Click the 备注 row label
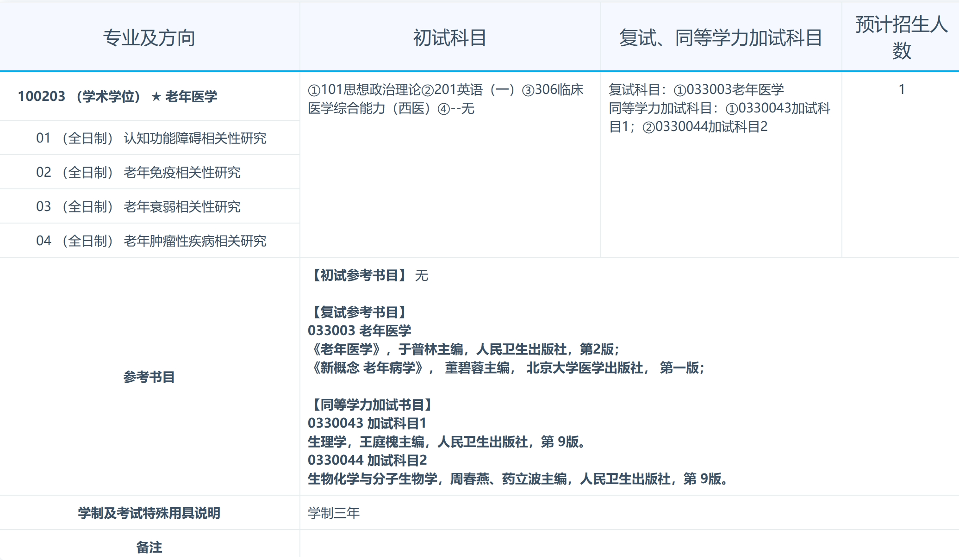 [149, 547]
